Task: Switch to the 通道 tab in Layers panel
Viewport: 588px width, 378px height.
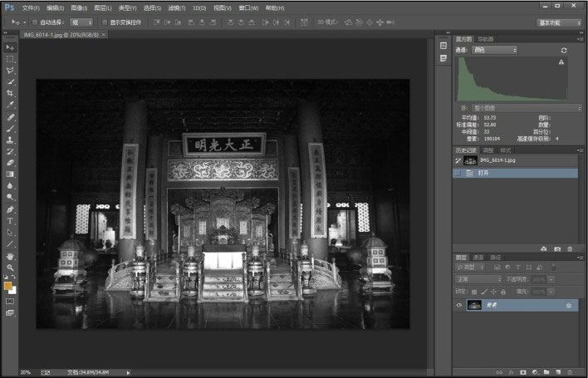Action: coord(477,257)
